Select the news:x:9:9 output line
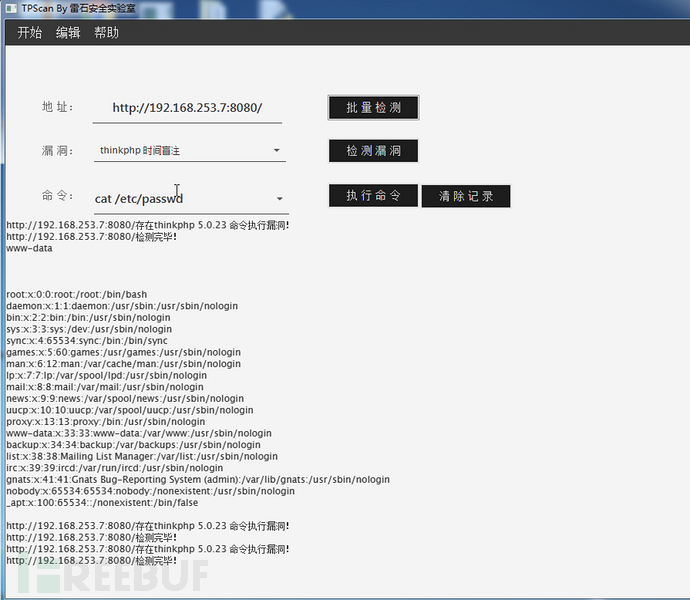This screenshot has width=690, height=600. point(125,398)
